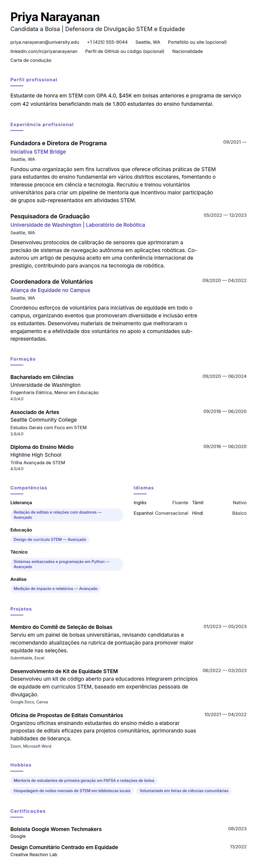The width and height of the screenshot is (257, 868).
Task: Select Bacharelado em Ciências degree
Action: click(42, 377)
